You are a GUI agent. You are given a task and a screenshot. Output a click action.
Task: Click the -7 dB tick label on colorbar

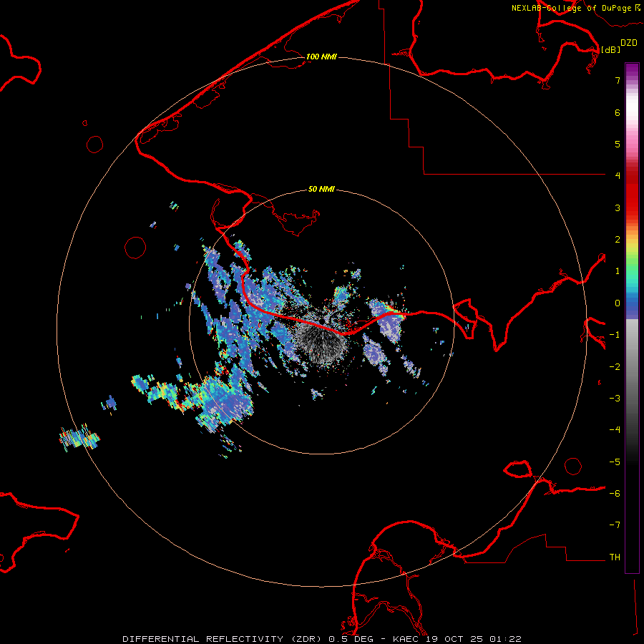tap(615, 525)
